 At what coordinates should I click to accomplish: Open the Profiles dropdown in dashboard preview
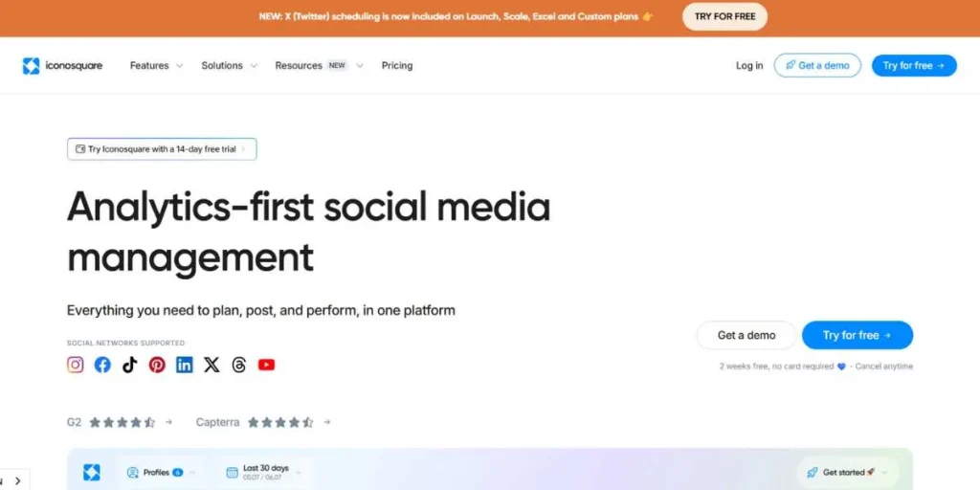click(x=161, y=473)
